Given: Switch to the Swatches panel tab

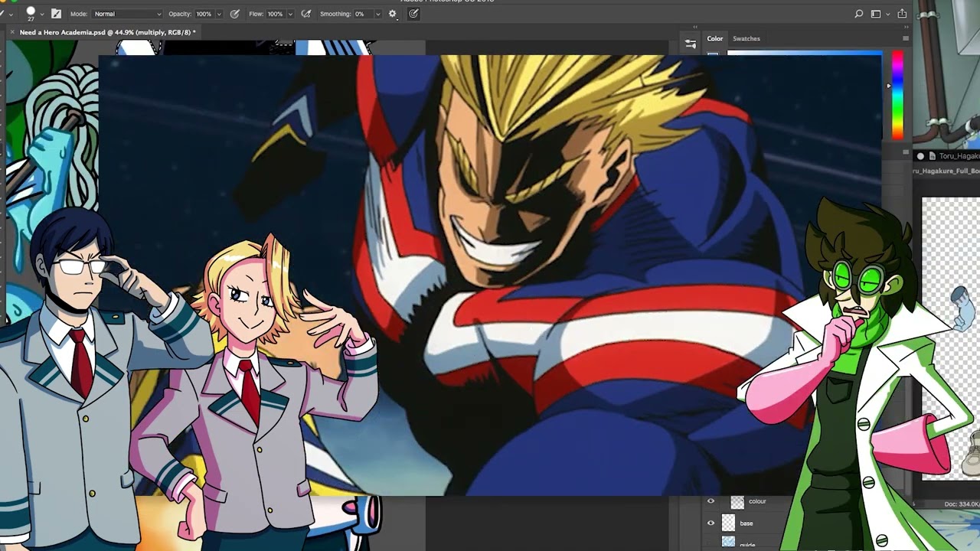Looking at the screenshot, I should tap(746, 38).
